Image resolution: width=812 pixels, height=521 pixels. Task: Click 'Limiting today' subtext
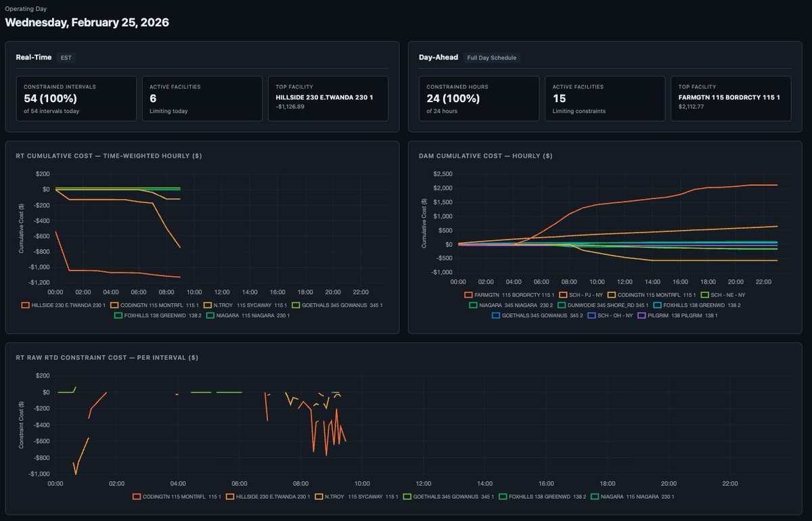pos(168,111)
